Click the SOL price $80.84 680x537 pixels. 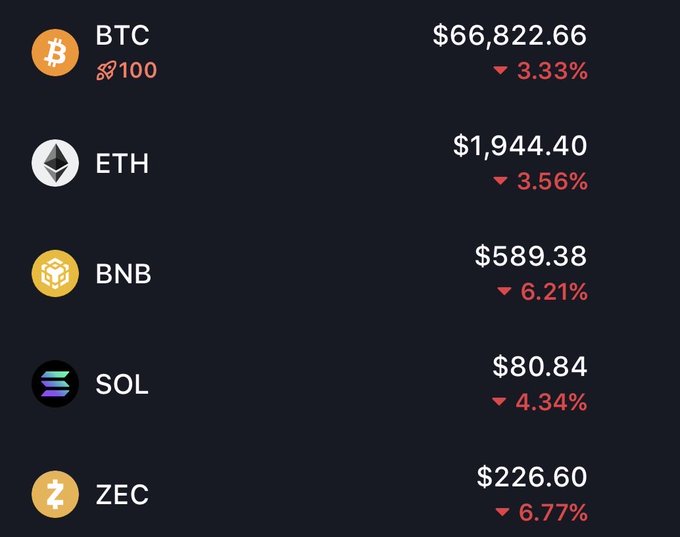pyautogui.click(x=540, y=367)
